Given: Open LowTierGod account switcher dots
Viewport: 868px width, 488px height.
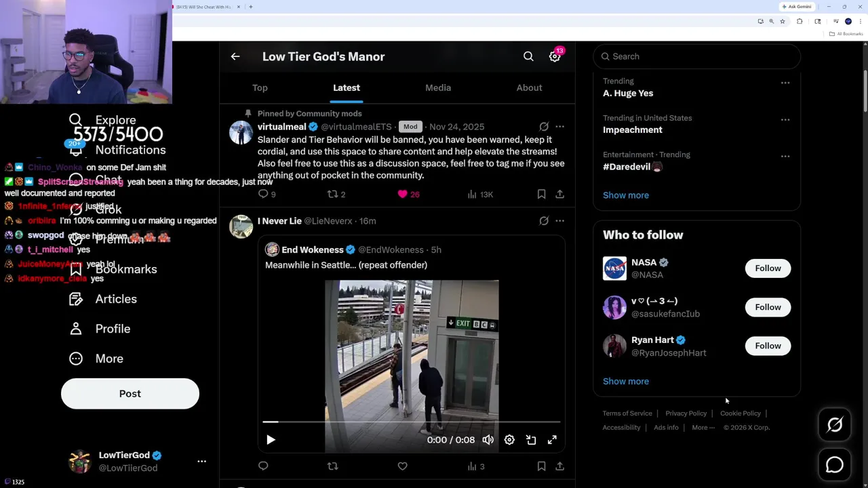Looking at the screenshot, I should 201,462.
